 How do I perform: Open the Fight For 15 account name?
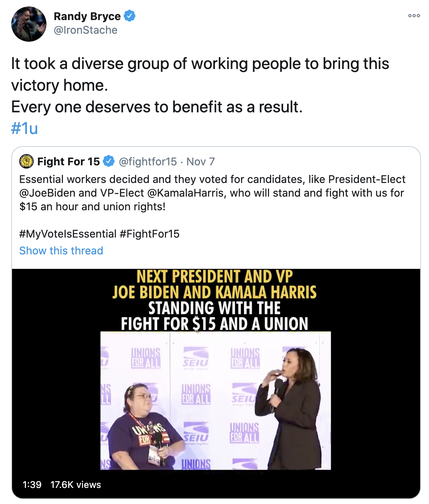(x=69, y=161)
